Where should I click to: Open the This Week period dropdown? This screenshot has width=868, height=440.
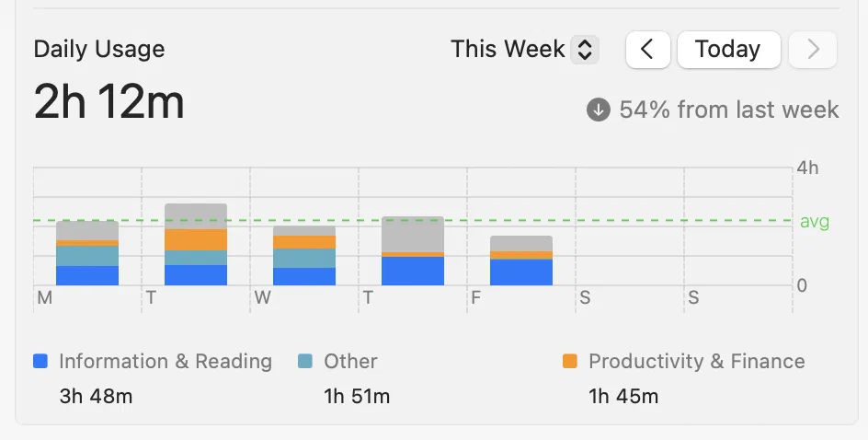[524, 50]
